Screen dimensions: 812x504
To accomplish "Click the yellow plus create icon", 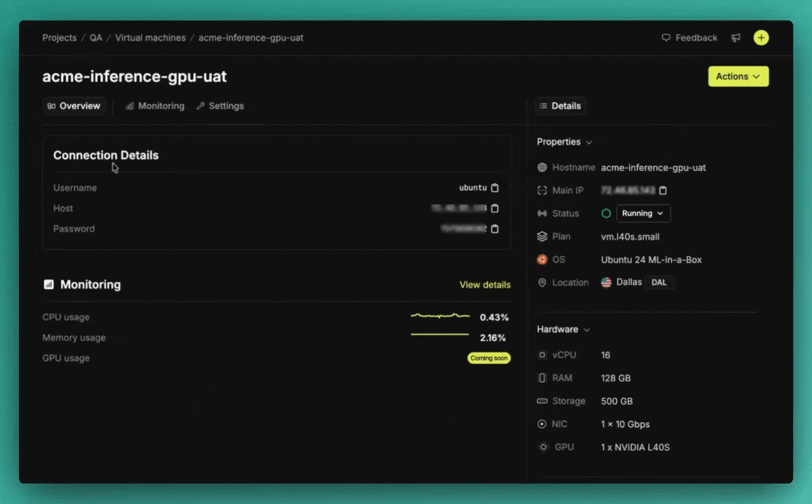I will 761,38.
